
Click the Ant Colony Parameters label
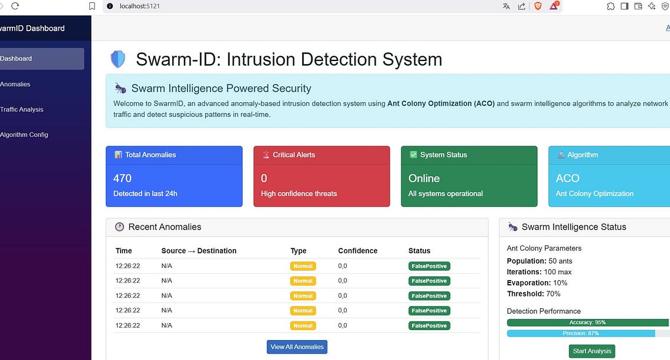pos(544,248)
